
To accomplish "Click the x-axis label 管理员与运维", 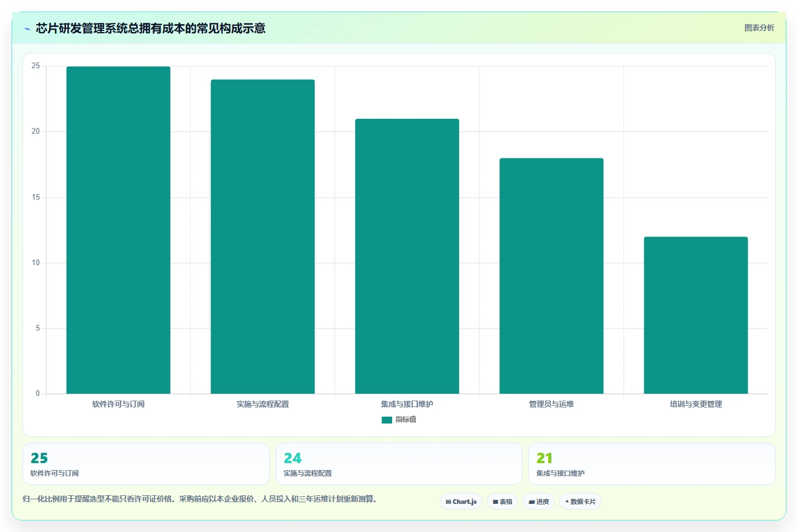I will click(552, 404).
